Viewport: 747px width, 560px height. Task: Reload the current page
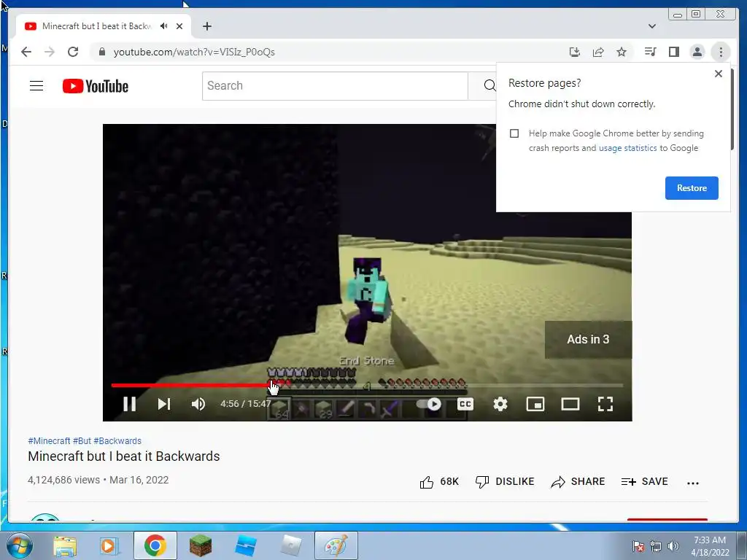(73, 52)
